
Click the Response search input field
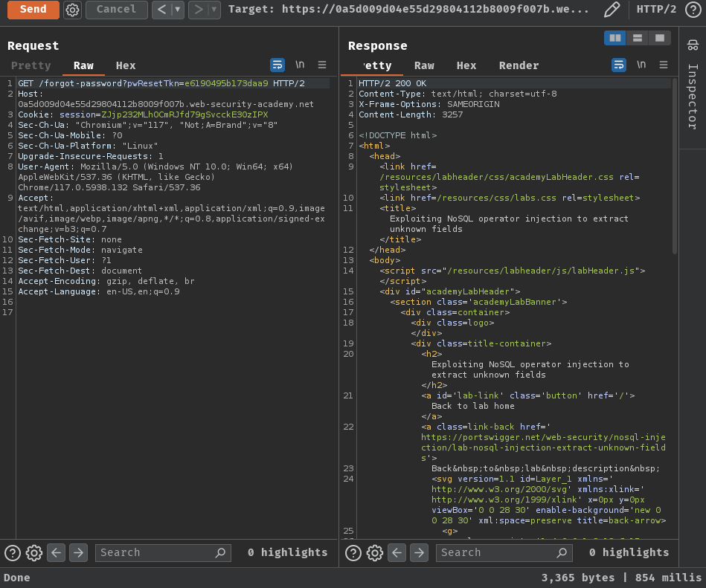[504, 553]
